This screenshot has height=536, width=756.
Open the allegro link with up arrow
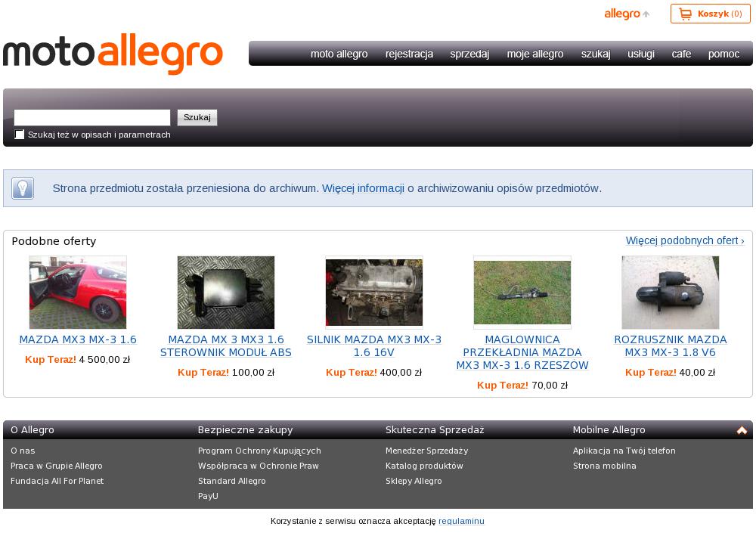coord(627,14)
